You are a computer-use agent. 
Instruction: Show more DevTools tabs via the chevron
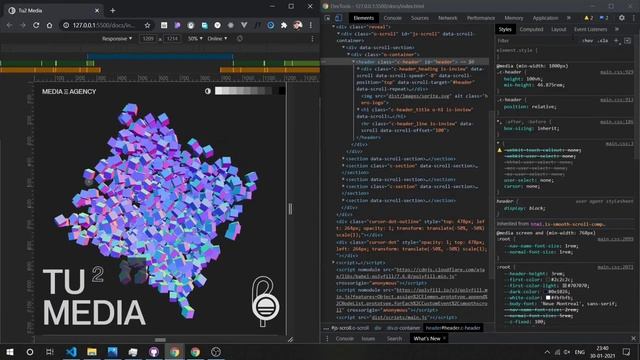tap(569, 18)
